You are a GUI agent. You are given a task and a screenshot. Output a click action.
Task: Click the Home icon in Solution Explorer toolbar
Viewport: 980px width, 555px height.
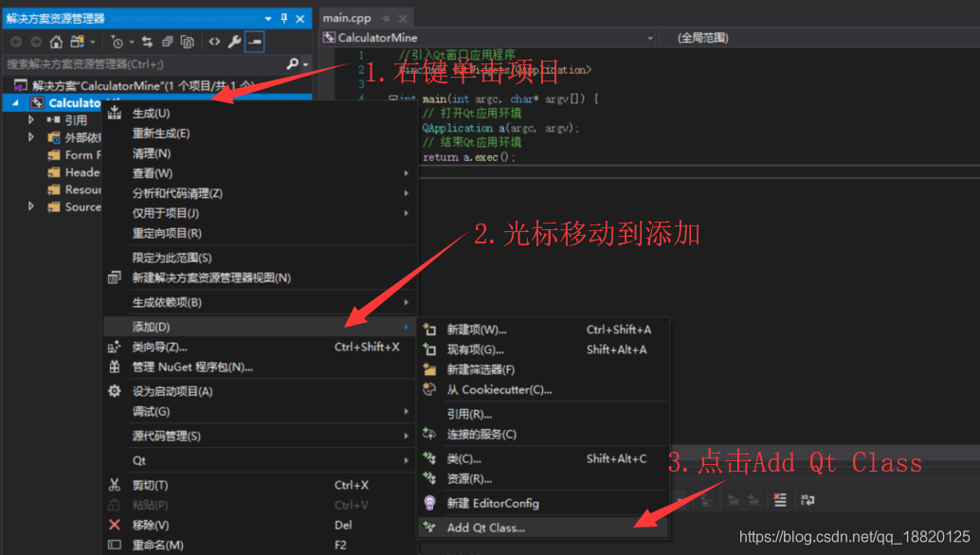point(56,42)
